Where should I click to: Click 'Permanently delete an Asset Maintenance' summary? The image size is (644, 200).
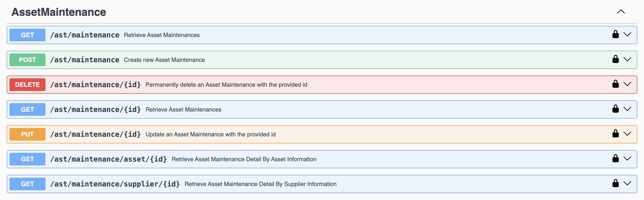pyautogui.click(x=226, y=85)
